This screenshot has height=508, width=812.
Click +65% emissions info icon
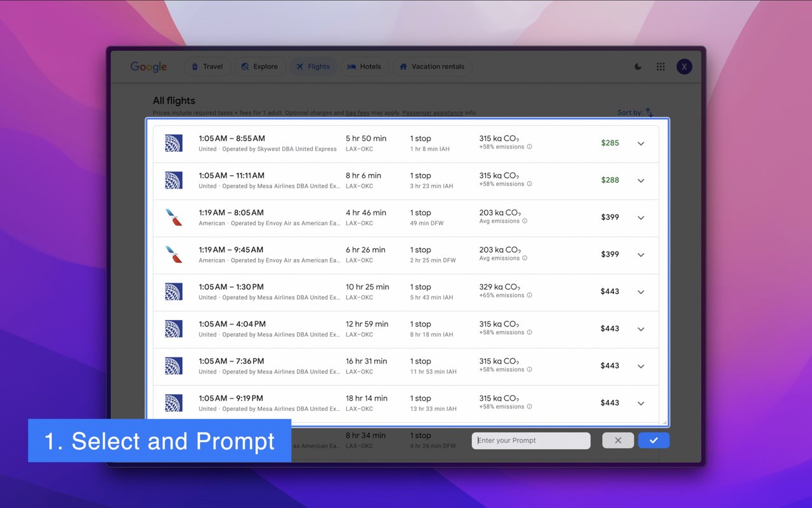[530, 295]
